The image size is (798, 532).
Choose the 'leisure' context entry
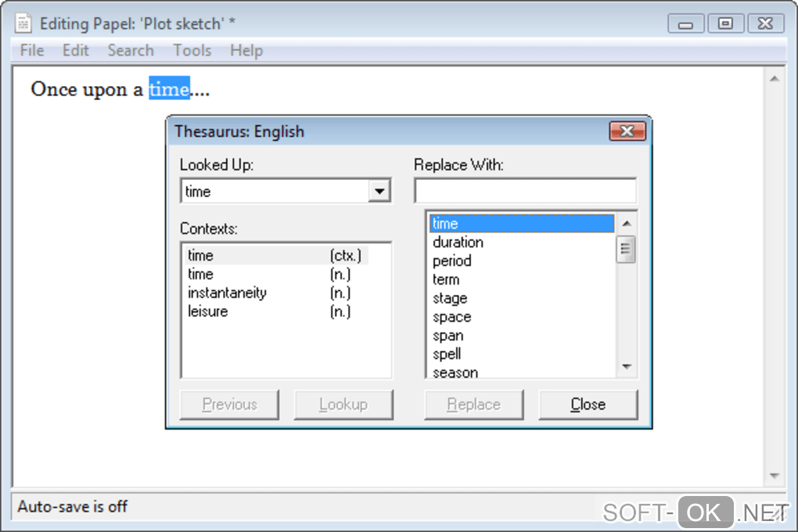pyautogui.click(x=208, y=311)
